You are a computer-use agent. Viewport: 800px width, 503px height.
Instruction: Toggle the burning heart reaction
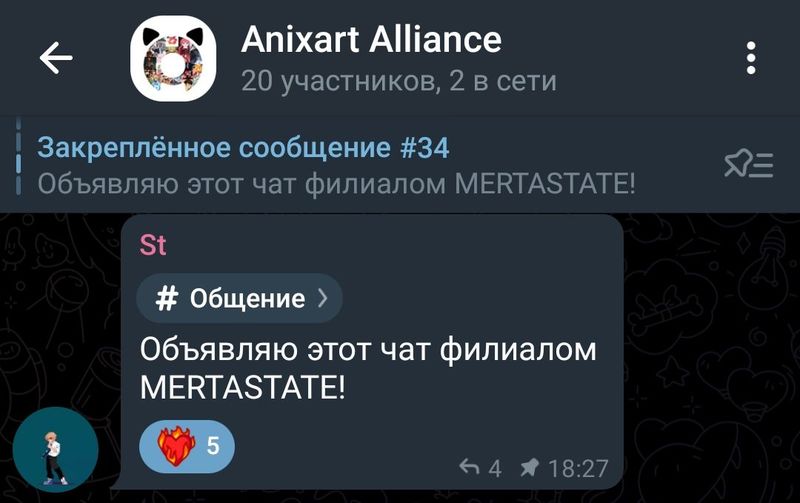(x=177, y=446)
